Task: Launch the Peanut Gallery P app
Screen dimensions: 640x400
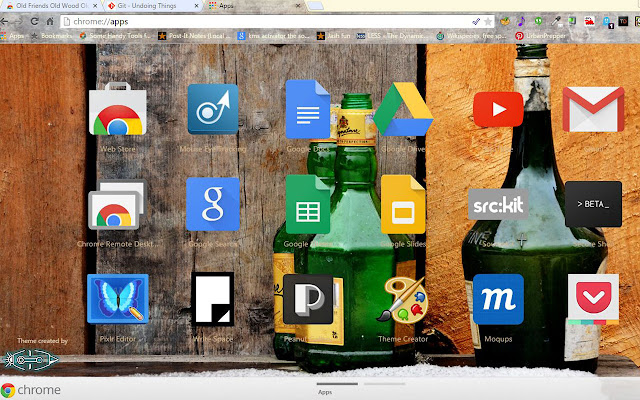Action: (308, 299)
